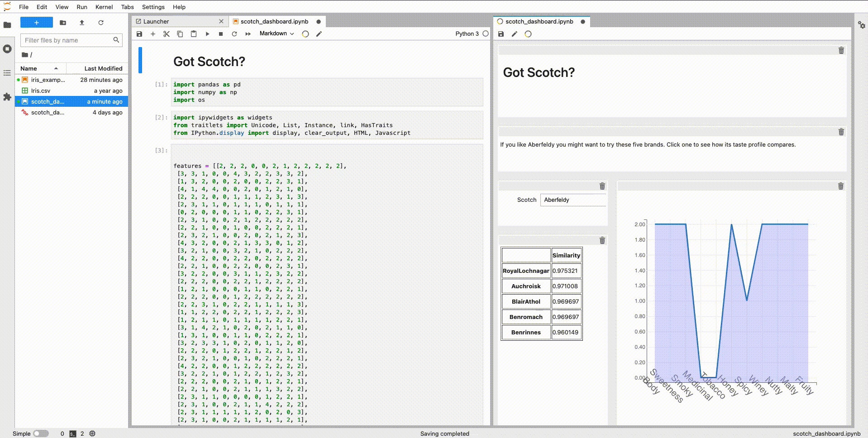Open the Kernel menu
This screenshot has width=868, height=438.
(x=104, y=7)
